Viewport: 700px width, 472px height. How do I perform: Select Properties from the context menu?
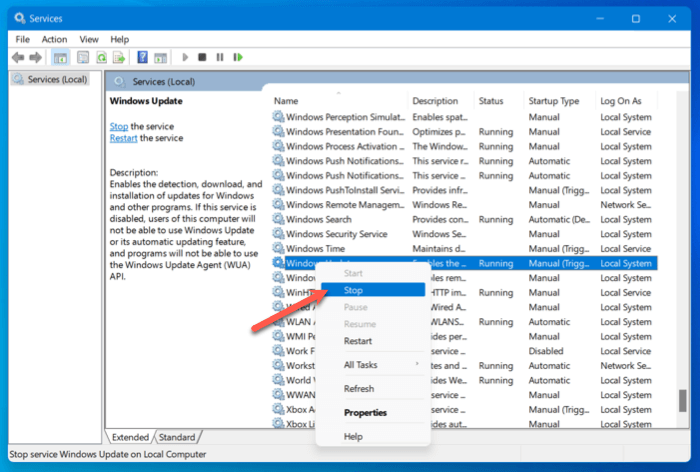click(365, 412)
